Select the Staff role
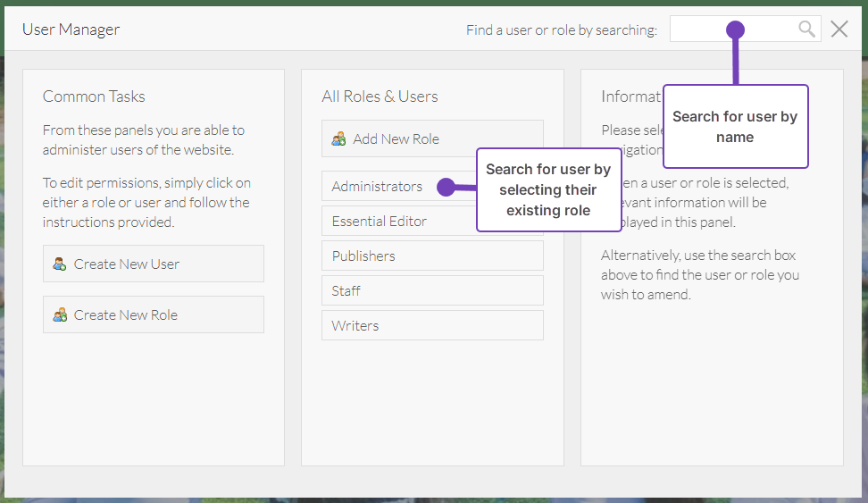868x503 pixels. tap(346, 290)
